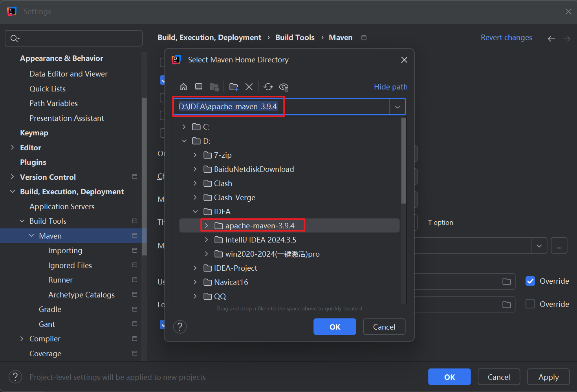577x392 pixels.
Task: Click the ellipsis browse button for Maven home
Action: [559, 246]
